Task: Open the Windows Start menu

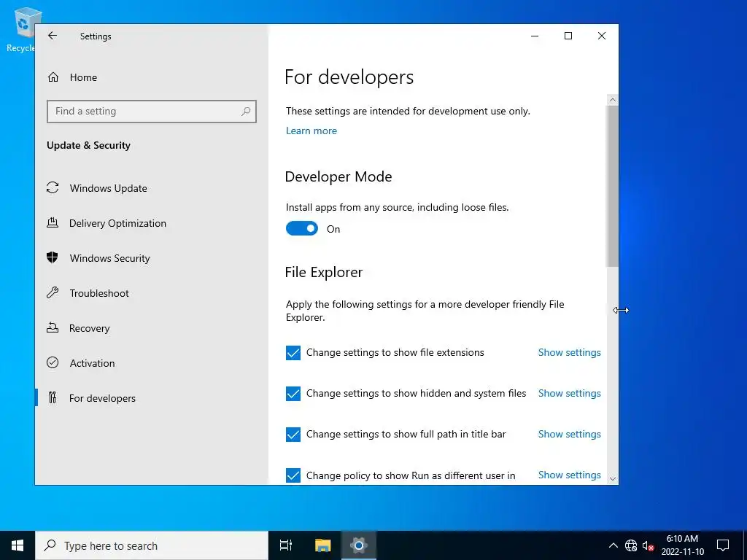Action: pyautogui.click(x=18, y=545)
